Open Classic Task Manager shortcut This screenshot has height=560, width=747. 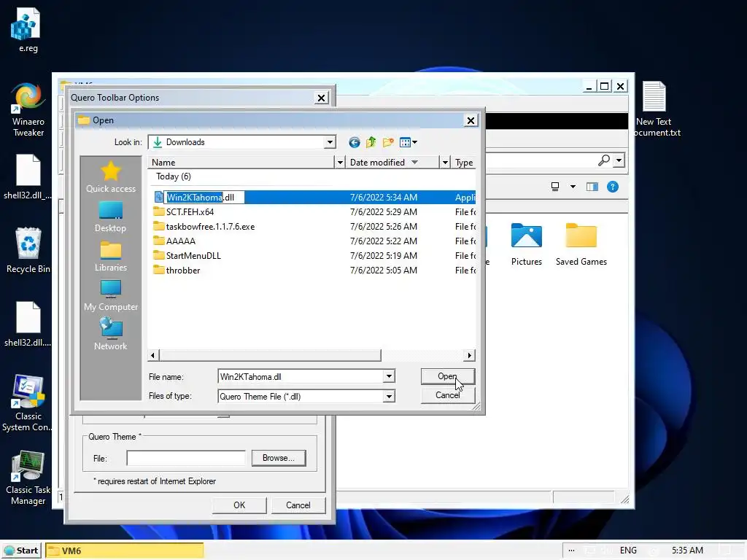pos(28,478)
